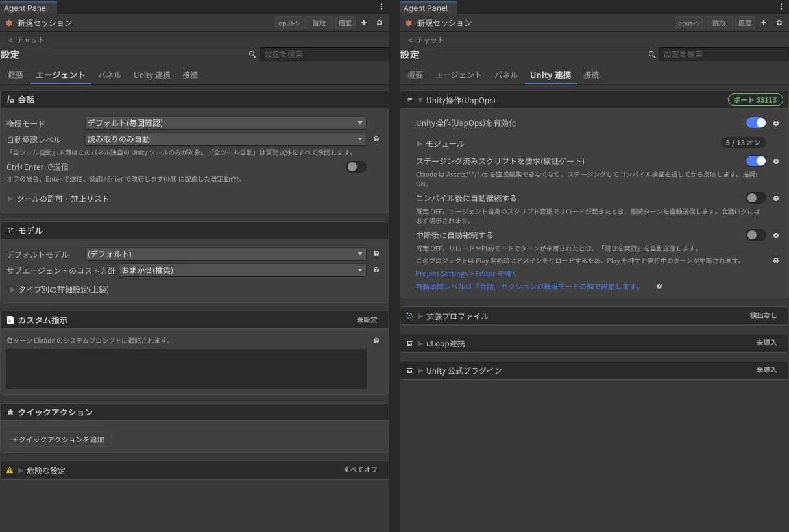The image size is (789, 532).
Task: Click the help icon beside デフォルトモデル dropdown
Action: [x=376, y=254]
